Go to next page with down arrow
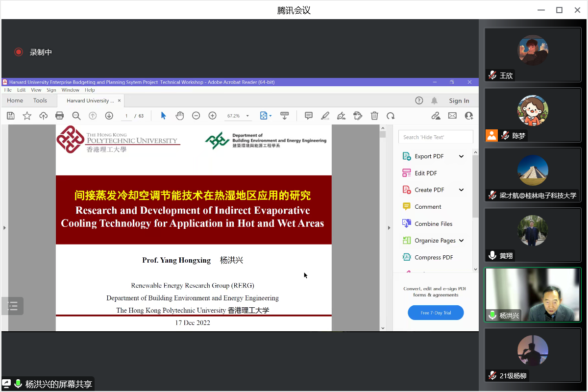 (x=109, y=116)
